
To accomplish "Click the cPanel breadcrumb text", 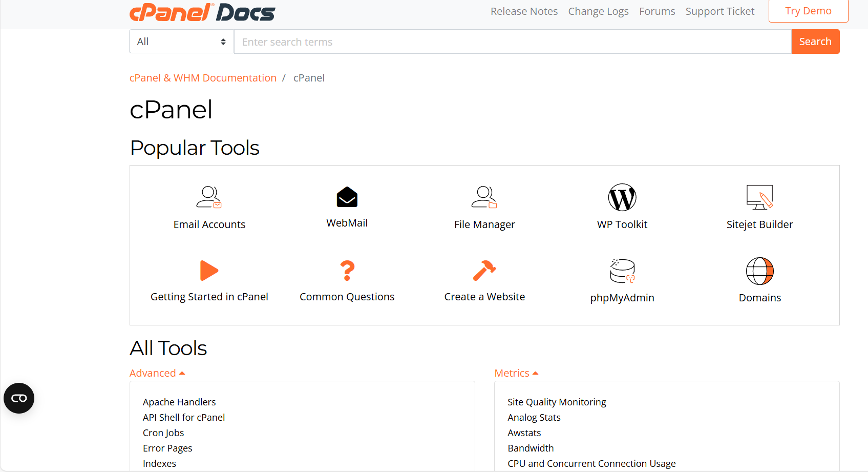I will [309, 78].
